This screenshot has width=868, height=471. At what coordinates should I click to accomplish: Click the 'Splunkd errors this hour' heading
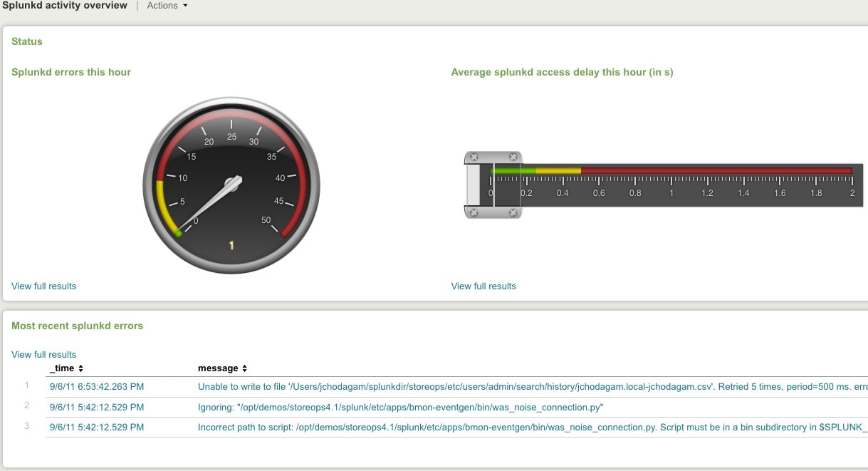pyautogui.click(x=71, y=72)
